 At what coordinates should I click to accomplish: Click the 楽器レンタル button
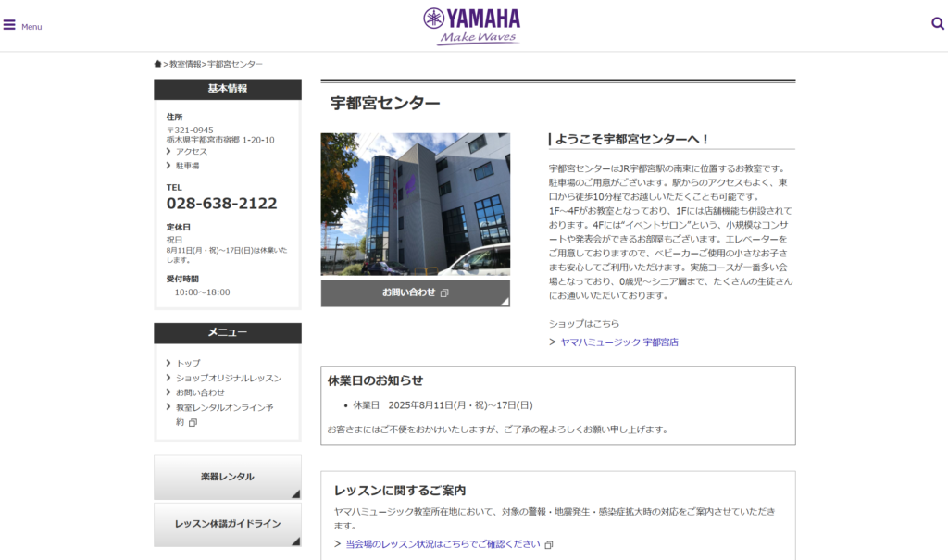(x=228, y=477)
